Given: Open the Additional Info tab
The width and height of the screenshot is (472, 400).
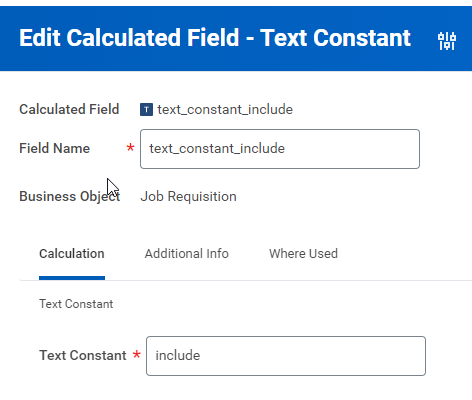Looking at the screenshot, I should pos(186,254).
